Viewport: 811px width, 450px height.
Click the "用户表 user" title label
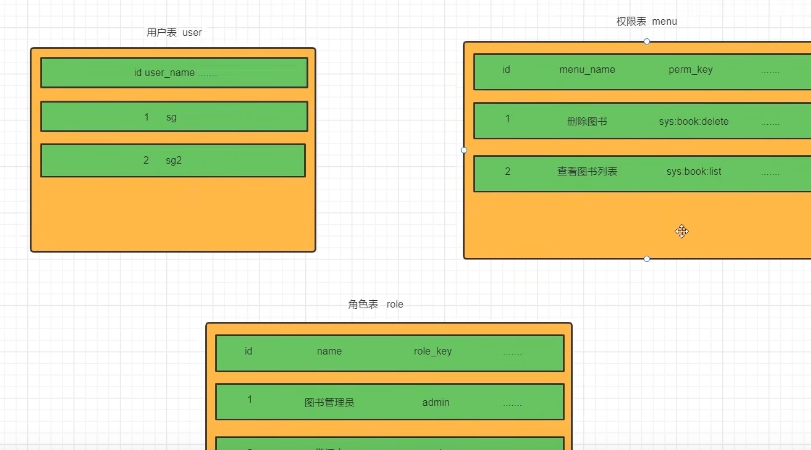174,33
